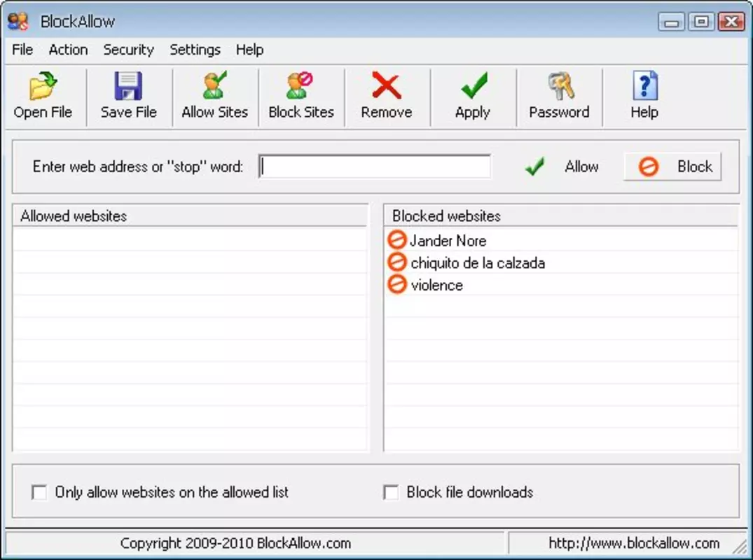This screenshot has width=753, height=560.
Task: Enable only allow websites on allowed list
Action: click(39, 492)
